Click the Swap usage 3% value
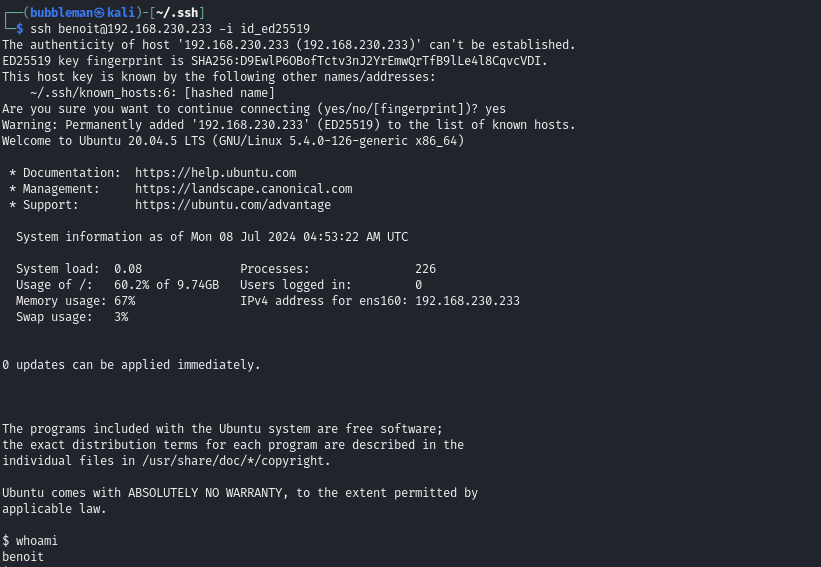821x567 pixels. click(x=121, y=317)
